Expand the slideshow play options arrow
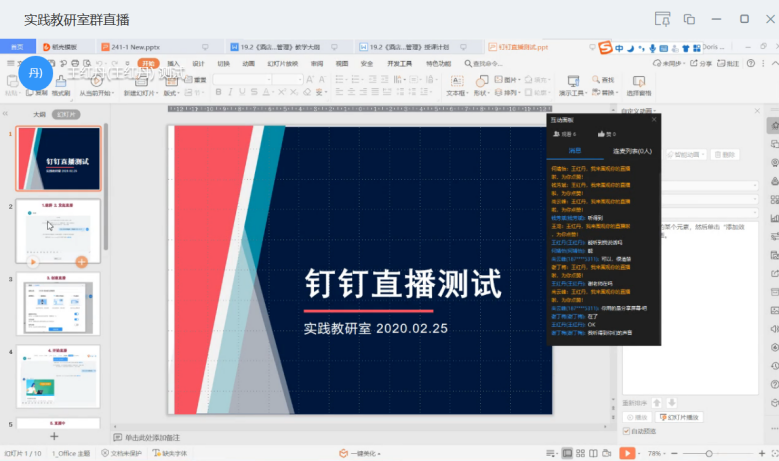779x461 pixels. tap(639, 453)
